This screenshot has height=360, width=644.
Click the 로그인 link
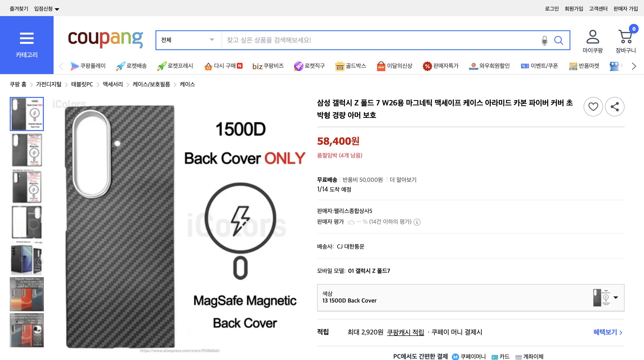[x=551, y=9]
